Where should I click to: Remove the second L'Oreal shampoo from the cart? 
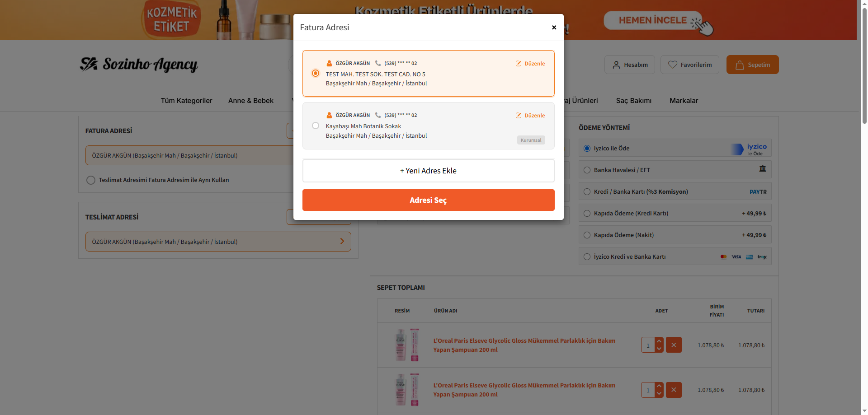(674, 390)
